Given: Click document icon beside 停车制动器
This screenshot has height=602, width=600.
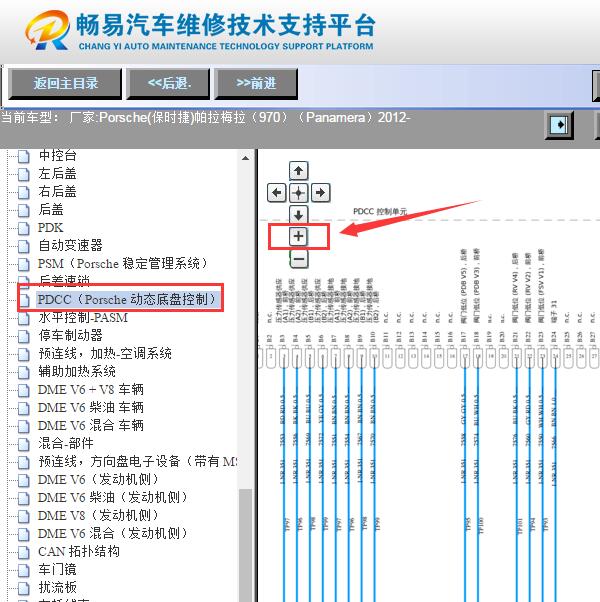Looking at the screenshot, I should pos(23,336).
